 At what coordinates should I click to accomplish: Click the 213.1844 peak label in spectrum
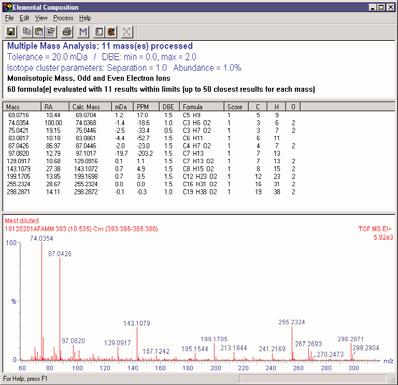234,348
